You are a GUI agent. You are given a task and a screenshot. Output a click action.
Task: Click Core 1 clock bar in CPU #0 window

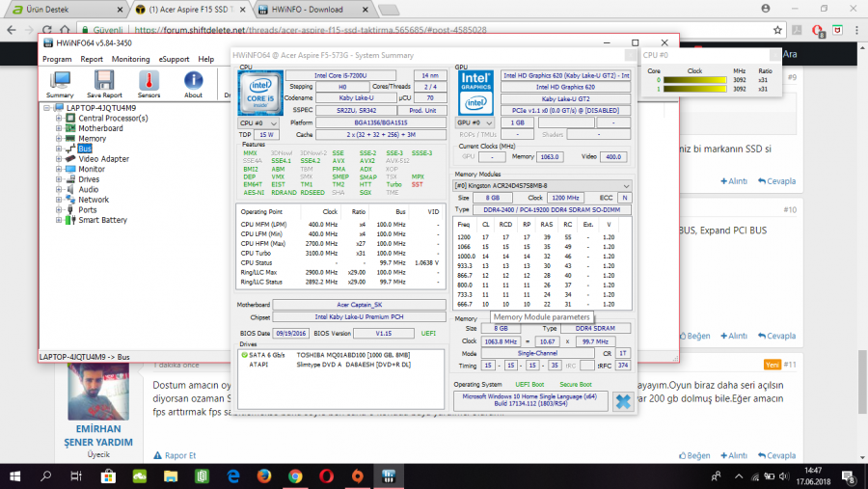point(694,89)
